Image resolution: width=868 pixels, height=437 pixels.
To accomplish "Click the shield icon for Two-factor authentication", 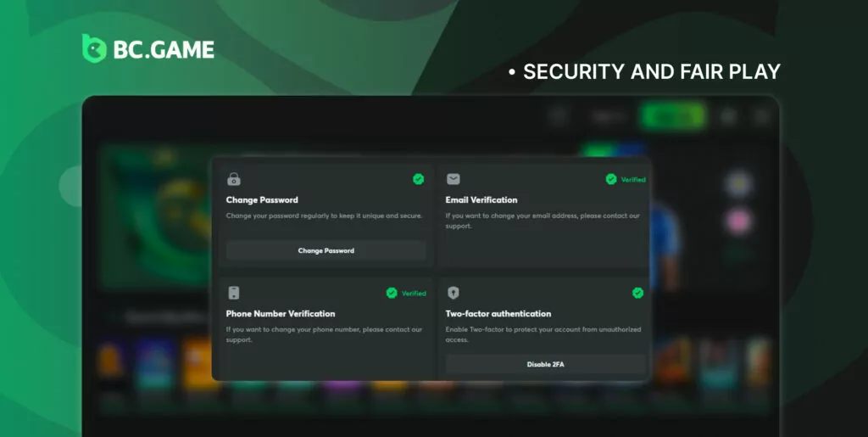I will [453, 293].
